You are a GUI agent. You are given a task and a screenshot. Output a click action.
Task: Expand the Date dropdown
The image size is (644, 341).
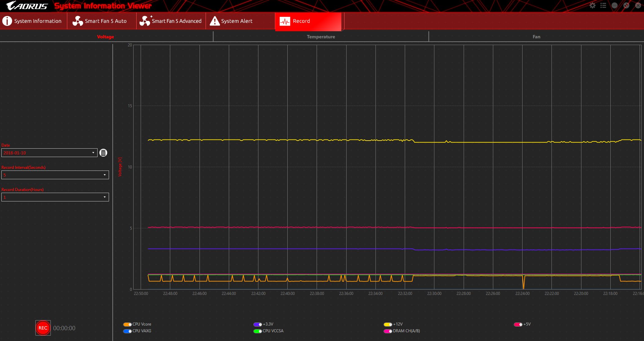coord(93,153)
